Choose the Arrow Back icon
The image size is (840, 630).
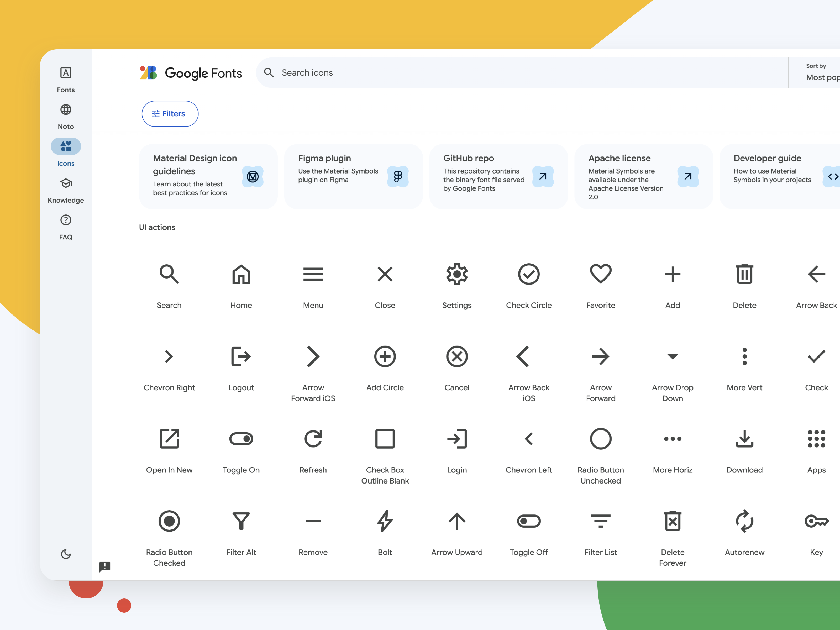[x=816, y=274]
